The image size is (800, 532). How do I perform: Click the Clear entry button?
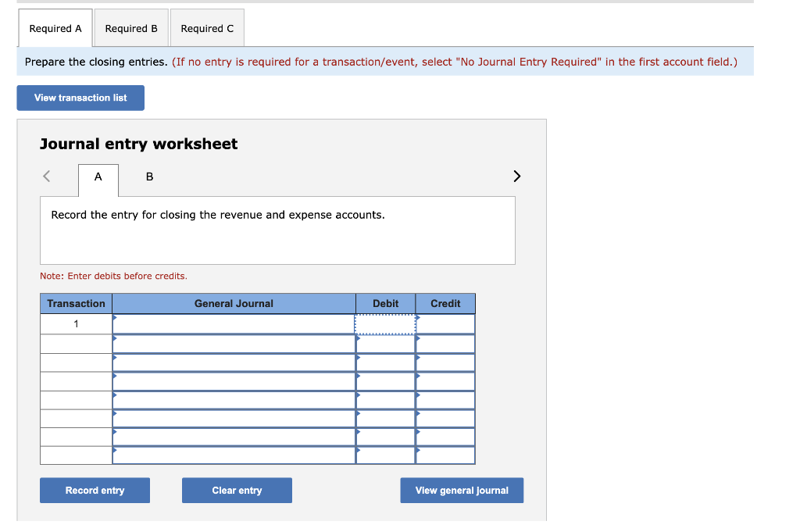pyautogui.click(x=237, y=490)
